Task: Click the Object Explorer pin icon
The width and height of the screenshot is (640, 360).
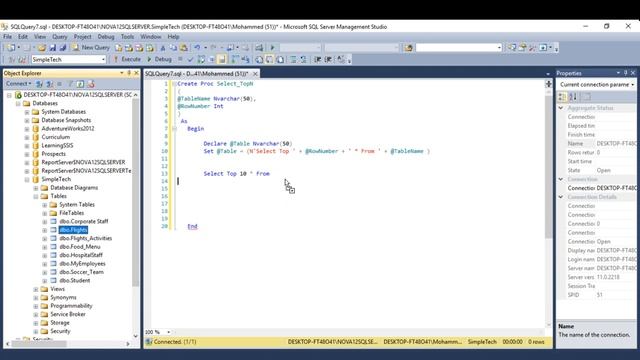Action: (x=129, y=73)
